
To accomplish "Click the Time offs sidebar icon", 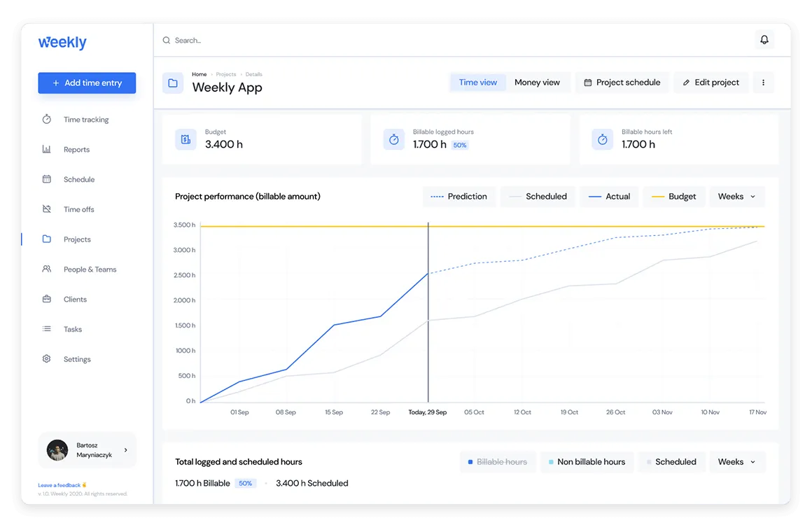I will coord(47,209).
